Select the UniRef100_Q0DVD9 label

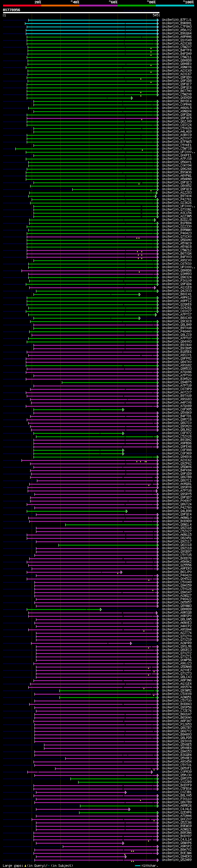tap(176, 98)
